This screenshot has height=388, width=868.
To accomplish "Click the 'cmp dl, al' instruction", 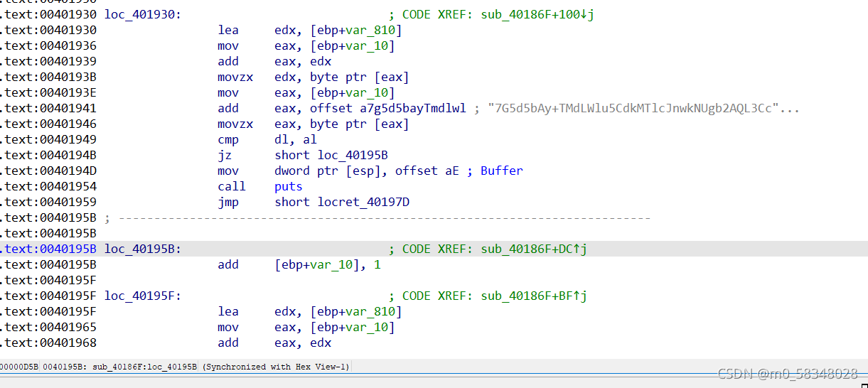I will (x=267, y=139).
